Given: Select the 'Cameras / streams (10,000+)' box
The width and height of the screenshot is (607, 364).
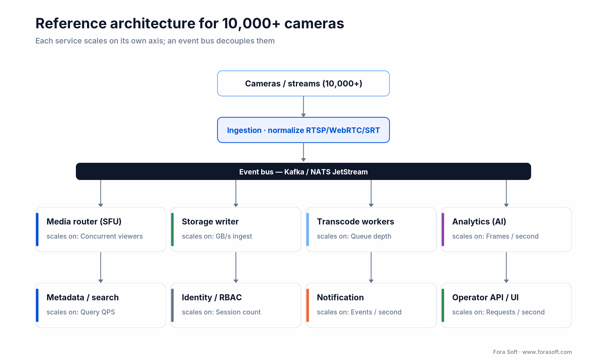Looking at the screenshot, I should click(x=303, y=83).
